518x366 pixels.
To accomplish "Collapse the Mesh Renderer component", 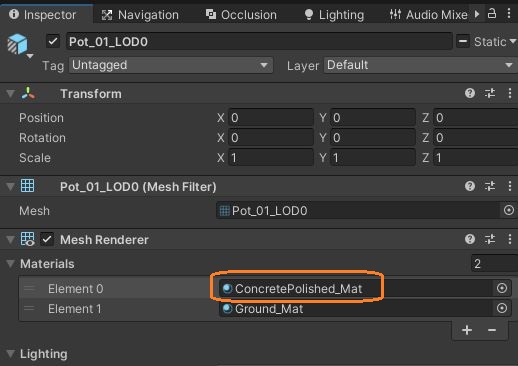I will pos(10,240).
